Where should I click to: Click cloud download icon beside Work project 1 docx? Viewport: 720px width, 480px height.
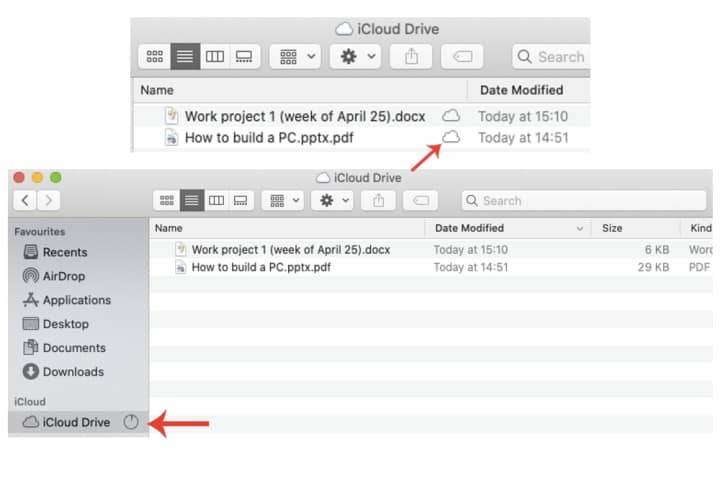point(451,115)
